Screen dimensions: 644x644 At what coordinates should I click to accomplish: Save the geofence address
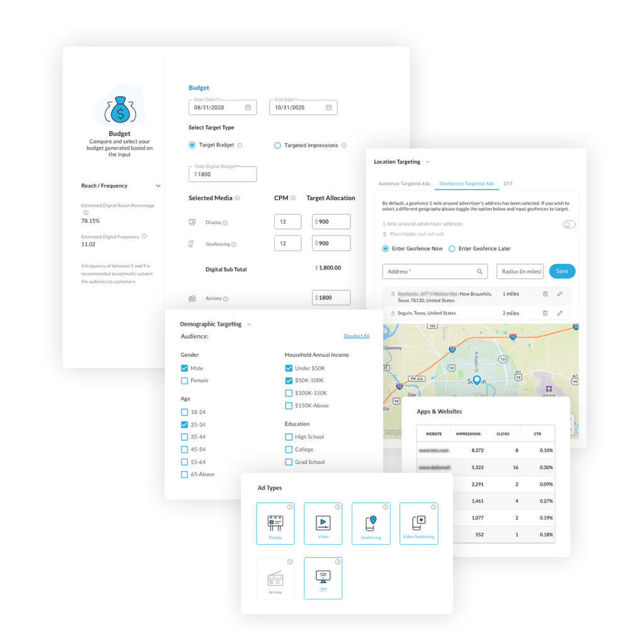562,271
